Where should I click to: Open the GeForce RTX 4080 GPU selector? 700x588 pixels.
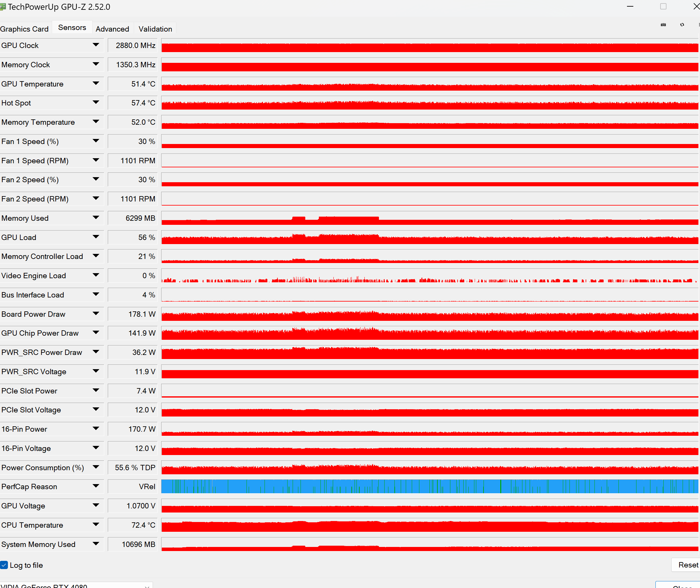pos(76,586)
